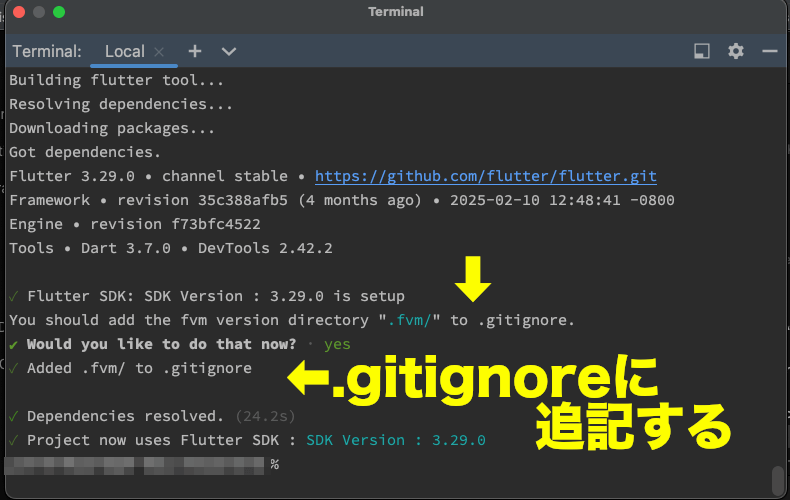Click the 'DevTools 2.42.2' text

[265, 248]
